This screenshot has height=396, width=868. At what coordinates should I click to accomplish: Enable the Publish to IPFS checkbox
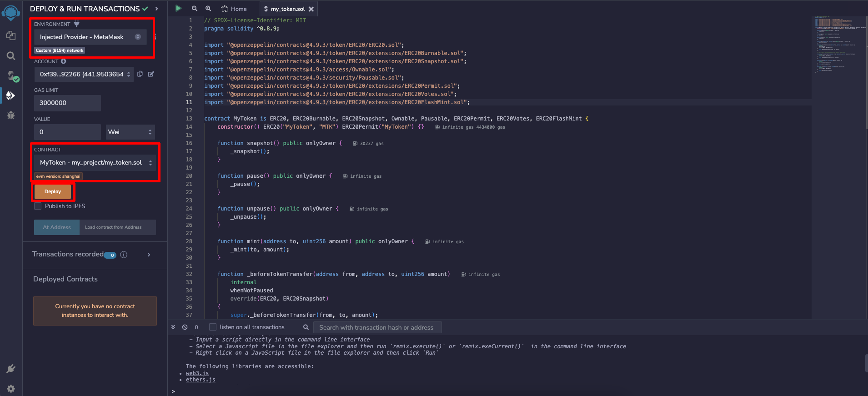click(x=38, y=206)
